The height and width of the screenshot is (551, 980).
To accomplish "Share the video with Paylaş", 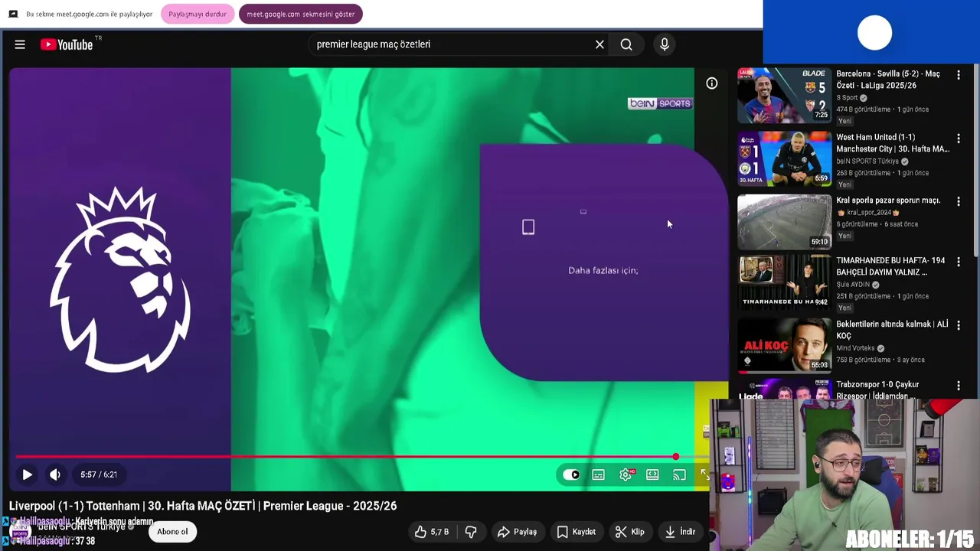I will point(518,532).
